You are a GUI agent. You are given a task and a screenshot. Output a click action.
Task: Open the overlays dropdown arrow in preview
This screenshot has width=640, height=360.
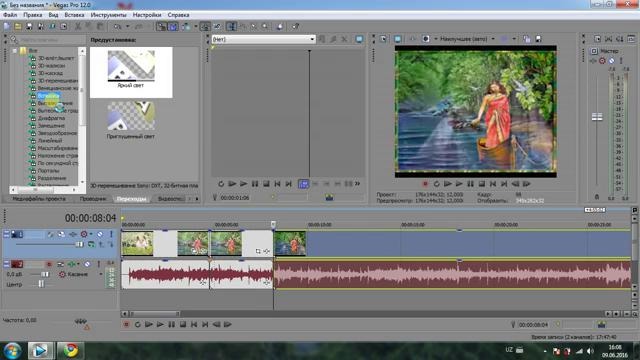[514, 39]
